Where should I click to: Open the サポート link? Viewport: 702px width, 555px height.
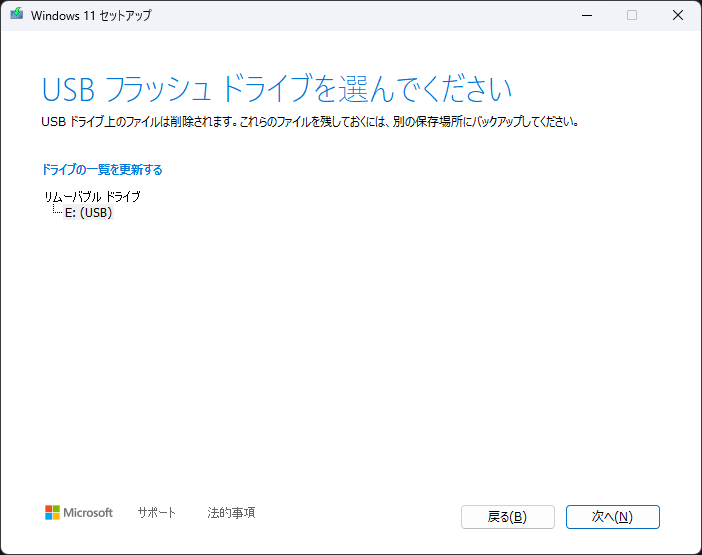point(156,512)
